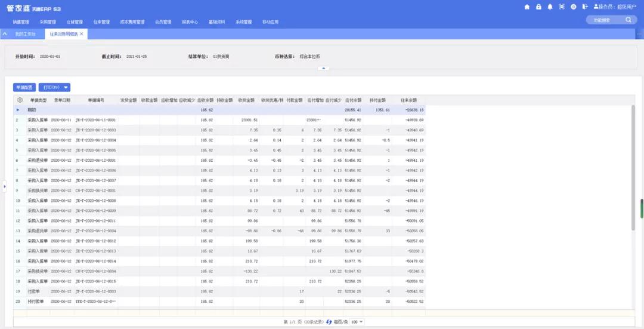This screenshot has width=644, height=329.
Task: Click document number JH-T-2020-06-11-0001
Action: [x=95, y=120]
